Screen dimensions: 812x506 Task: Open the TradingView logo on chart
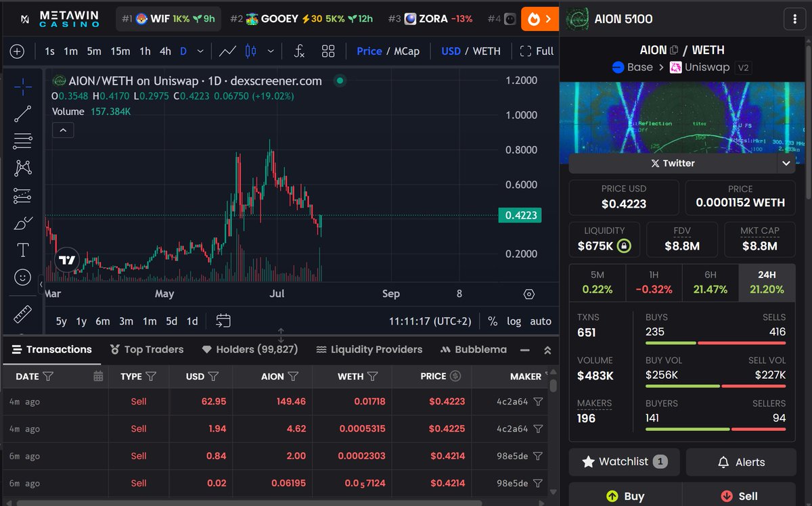[x=67, y=260]
